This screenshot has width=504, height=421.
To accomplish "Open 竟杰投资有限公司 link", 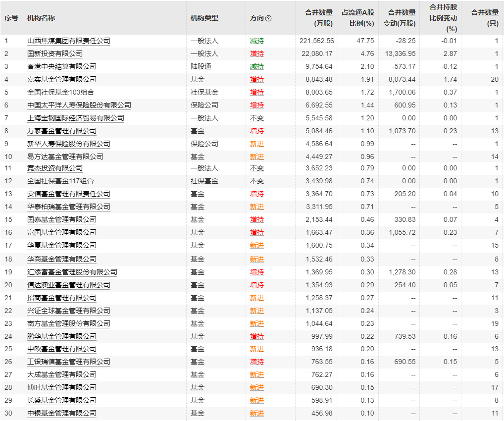I will coord(55,168).
